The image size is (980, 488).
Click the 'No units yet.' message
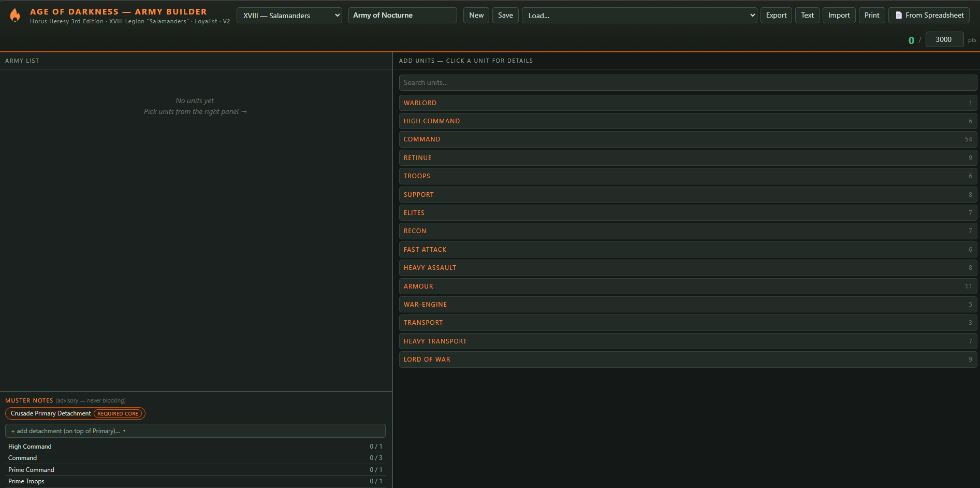(195, 101)
